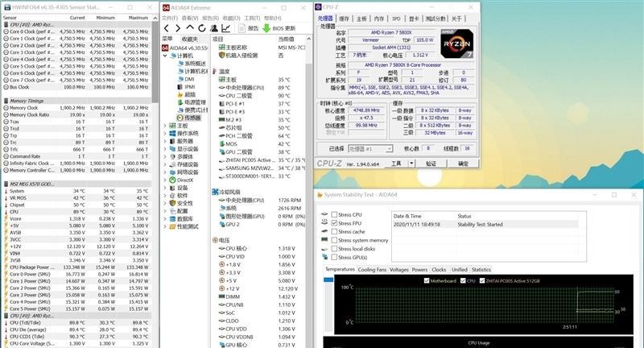The width and height of the screenshot is (644, 348).
Task: Enable the Stress system memory checkbox
Action: point(334,240)
